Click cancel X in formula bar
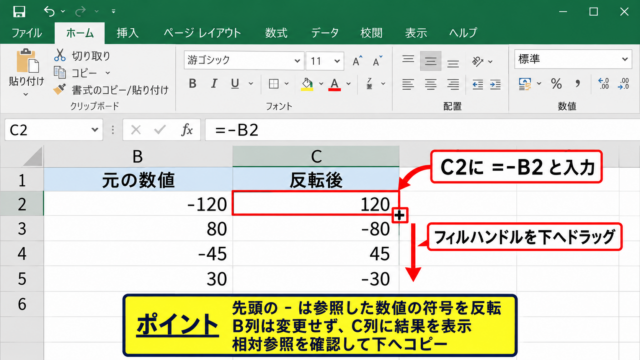640x360 pixels. point(136,130)
